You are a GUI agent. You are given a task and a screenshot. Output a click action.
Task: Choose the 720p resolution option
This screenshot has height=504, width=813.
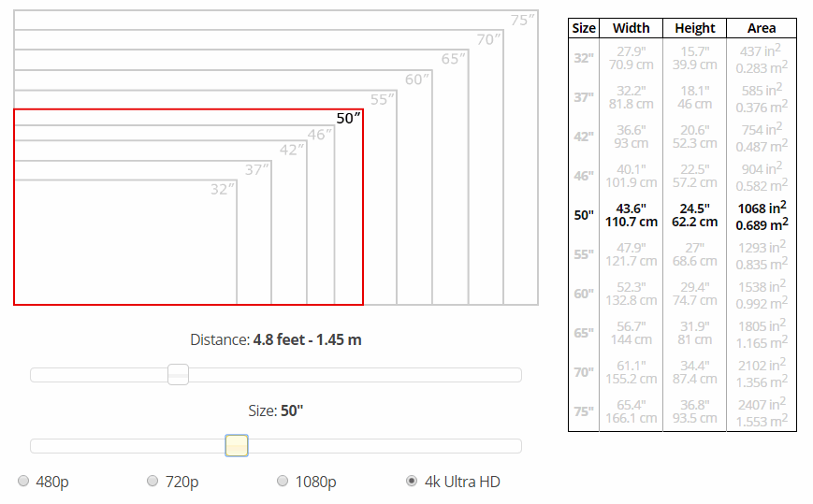(x=152, y=482)
